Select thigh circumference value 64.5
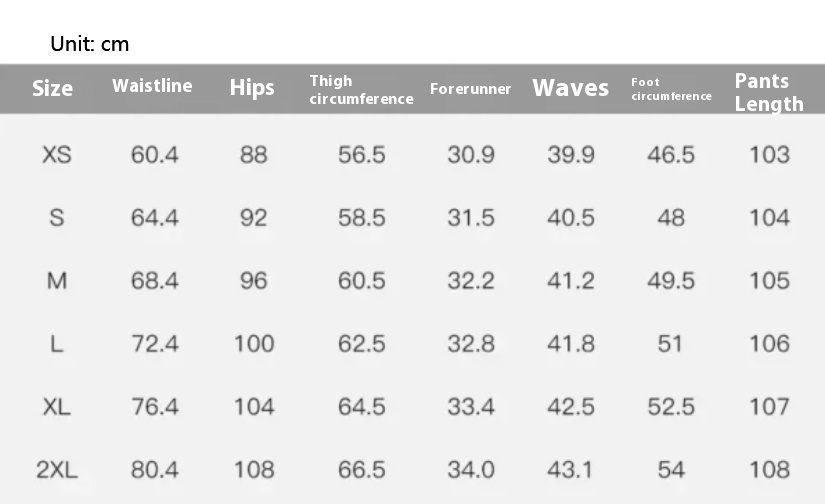 pyautogui.click(x=361, y=407)
